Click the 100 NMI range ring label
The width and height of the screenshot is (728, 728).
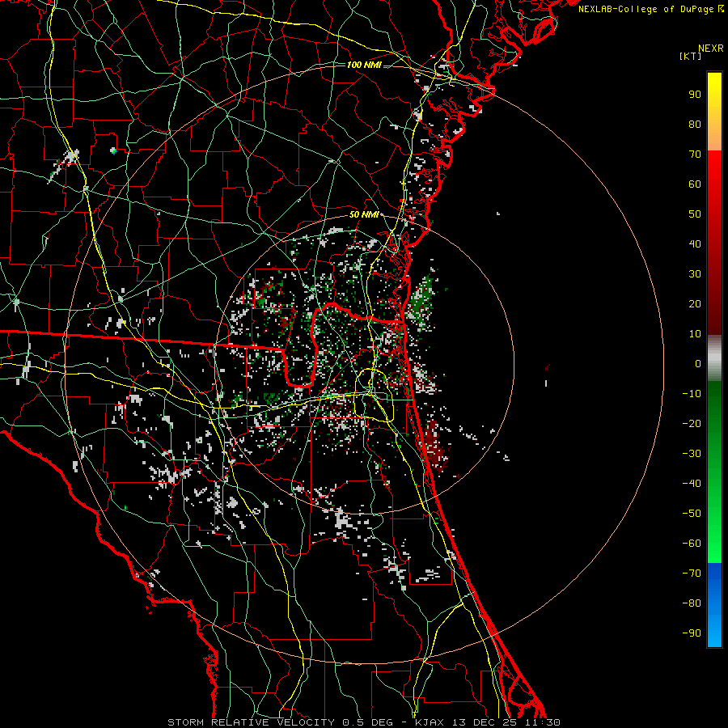click(364, 65)
